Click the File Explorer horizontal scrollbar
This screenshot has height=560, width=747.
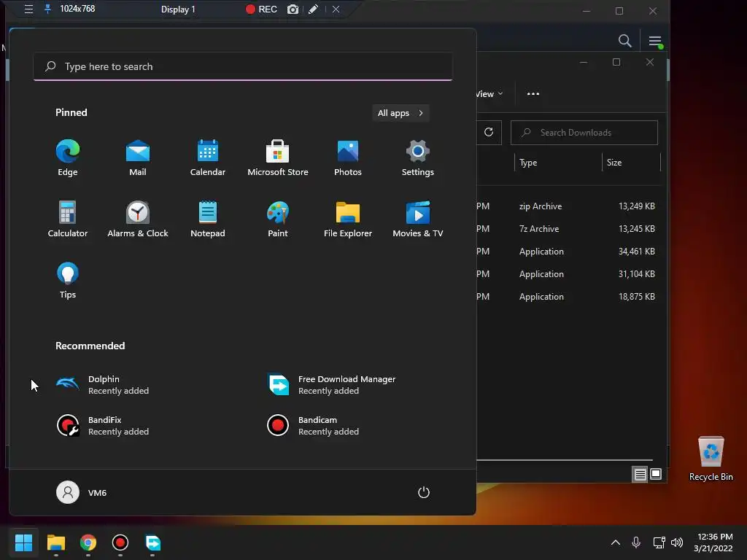tap(565, 460)
